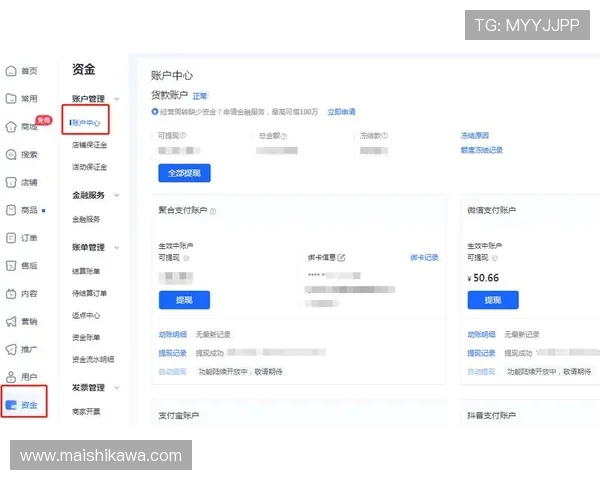Select 资金账单 in the menu
600x480 pixels.
point(86,337)
